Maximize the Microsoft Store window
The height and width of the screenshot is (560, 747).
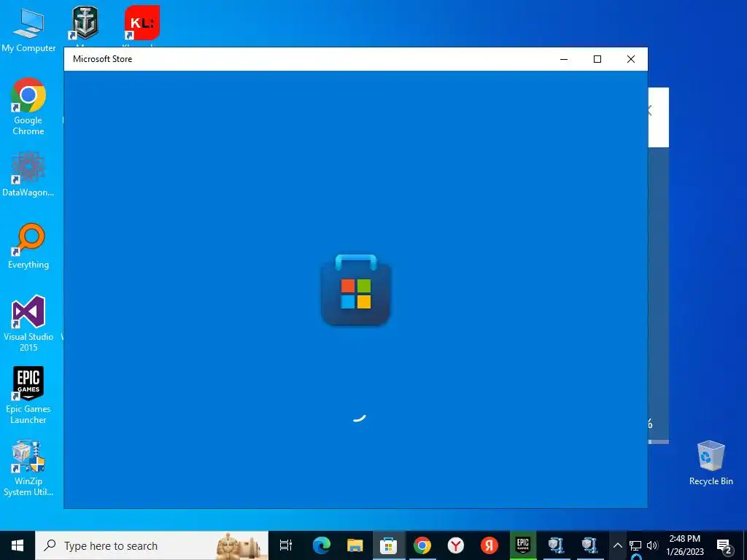[x=597, y=59]
